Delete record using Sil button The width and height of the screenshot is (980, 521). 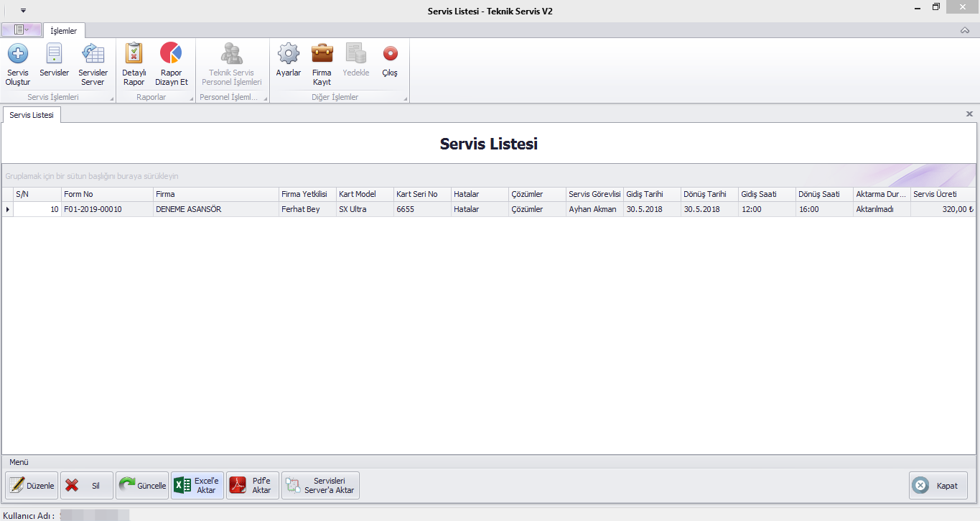pyautogui.click(x=86, y=486)
